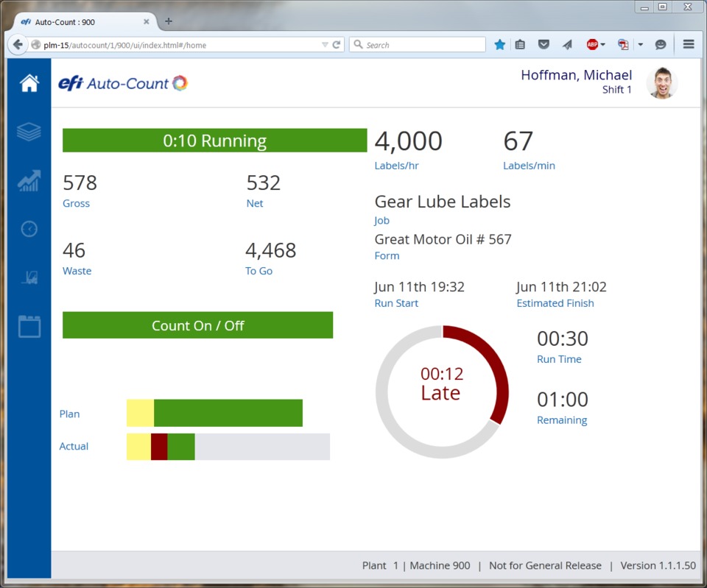
Task: Close the Auto-Count : 900 tab
Action: pyautogui.click(x=147, y=21)
